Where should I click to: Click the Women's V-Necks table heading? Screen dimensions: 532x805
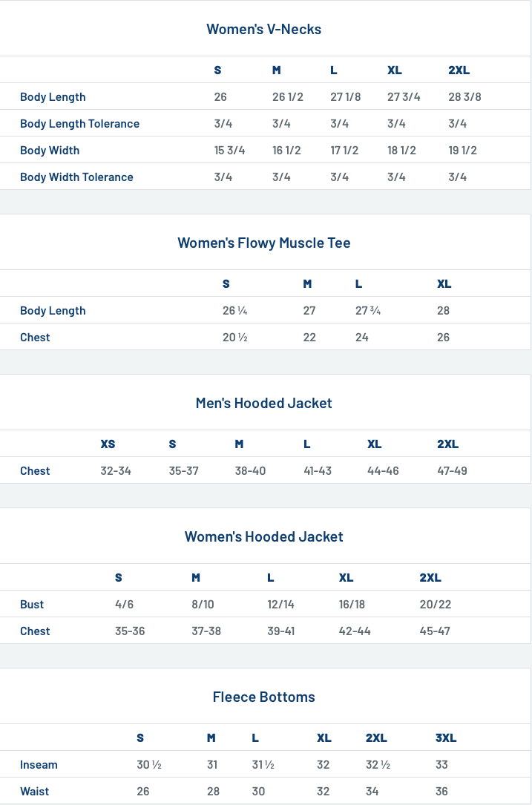(264, 29)
